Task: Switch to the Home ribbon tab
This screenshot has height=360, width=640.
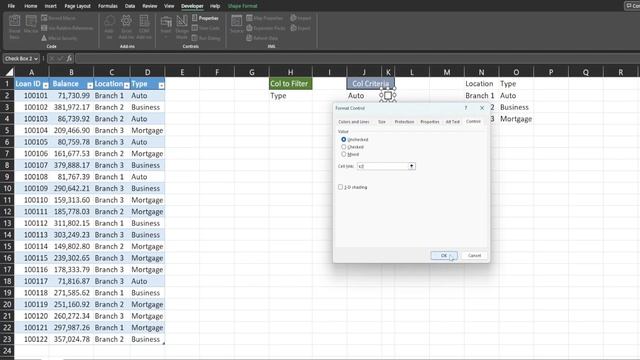Action: (x=31, y=6)
